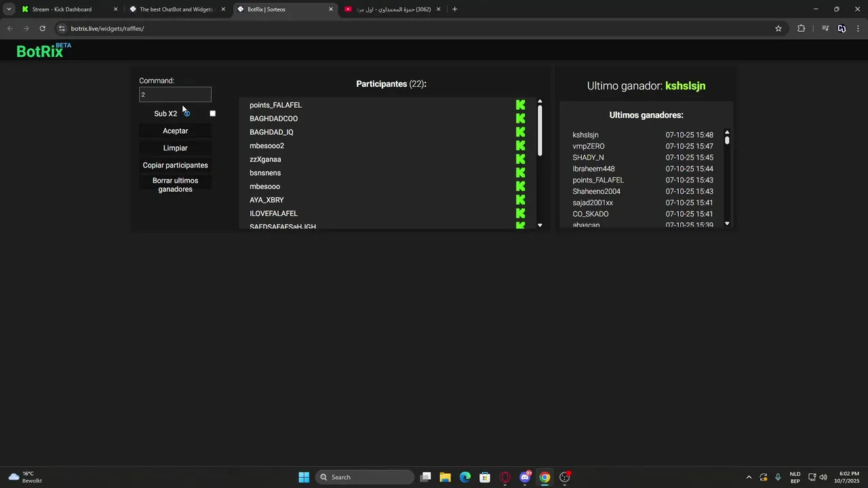The image size is (868, 488).
Task: Select participant name zzXganaa
Action: [x=265, y=159]
